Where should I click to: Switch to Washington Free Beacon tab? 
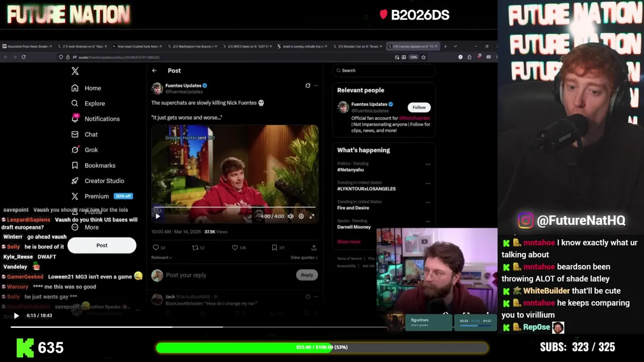[193, 46]
